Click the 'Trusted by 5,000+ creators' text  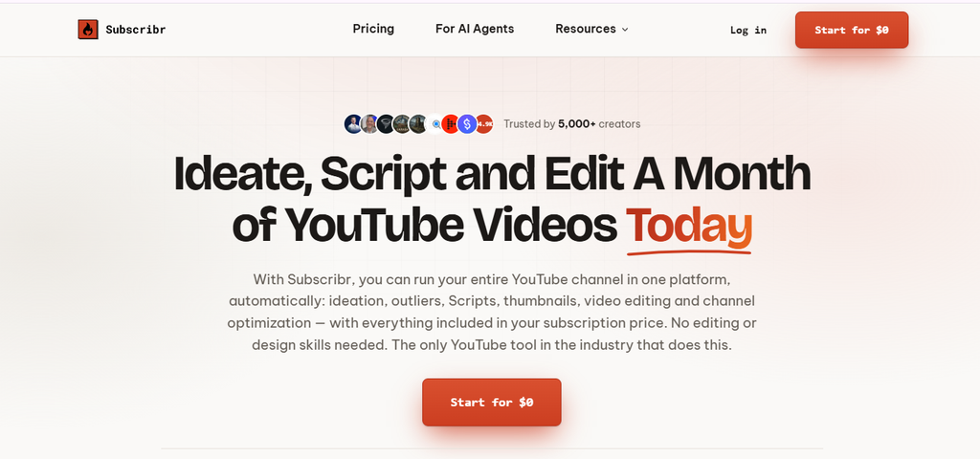coord(572,123)
